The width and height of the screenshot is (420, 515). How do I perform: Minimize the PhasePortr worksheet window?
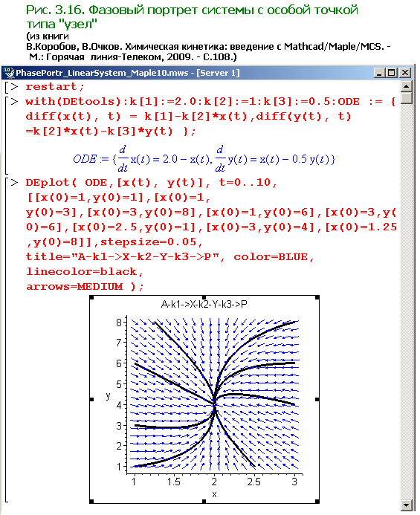click(x=379, y=73)
